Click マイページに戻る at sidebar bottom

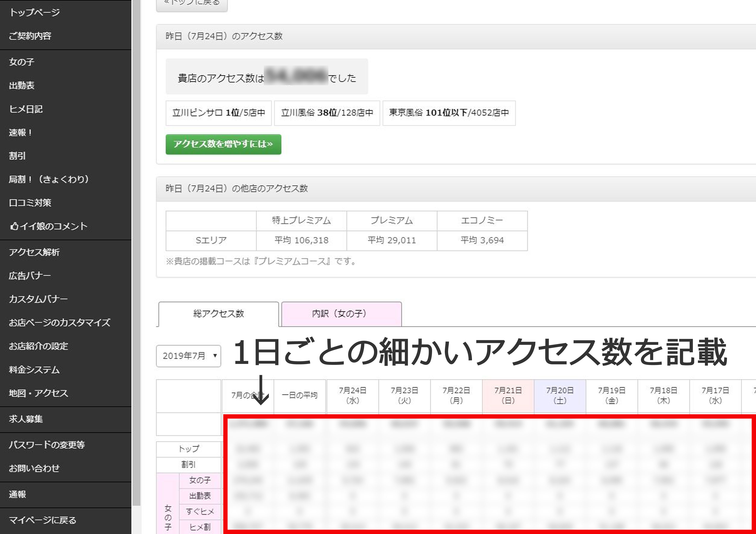pos(42,520)
